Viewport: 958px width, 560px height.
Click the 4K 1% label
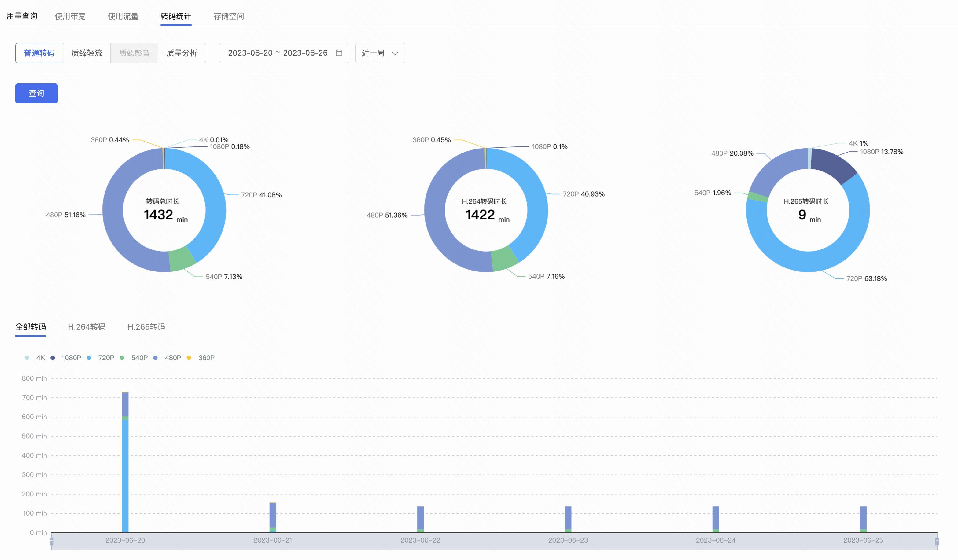858,143
